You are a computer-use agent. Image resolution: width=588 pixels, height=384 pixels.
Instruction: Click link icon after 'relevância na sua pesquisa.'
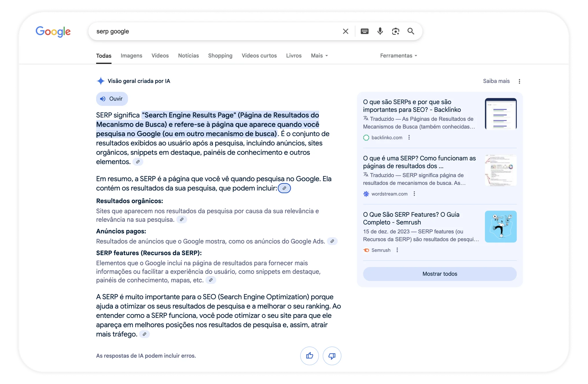[x=182, y=220]
